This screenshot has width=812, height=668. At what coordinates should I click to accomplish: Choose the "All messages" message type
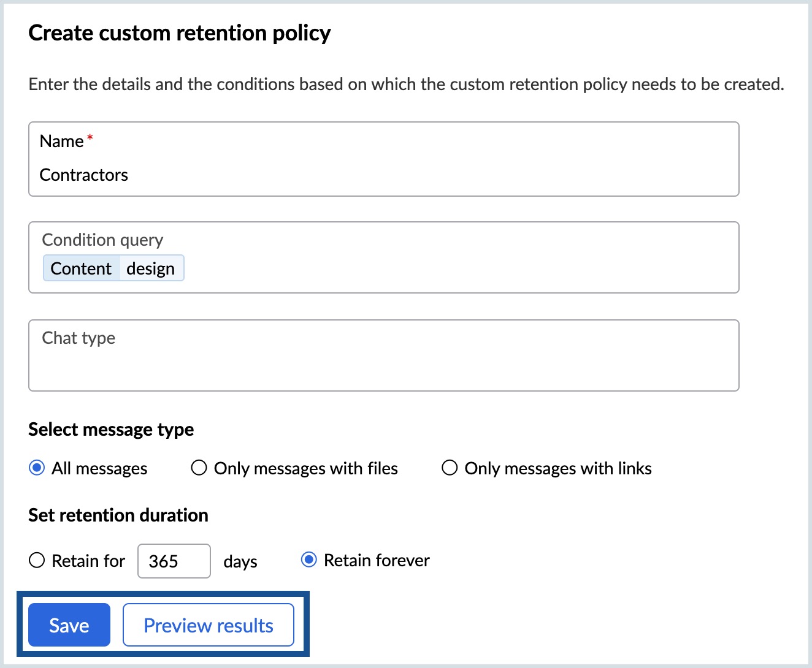37,468
